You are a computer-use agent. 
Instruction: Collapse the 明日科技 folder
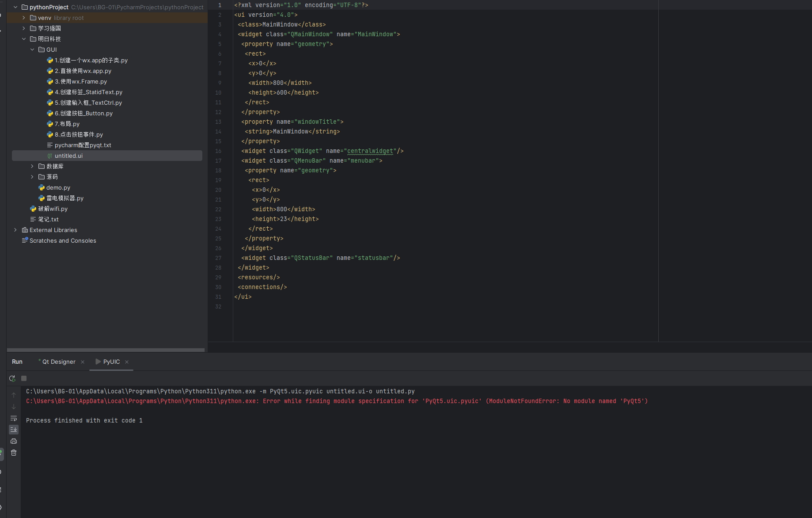click(24, 39)
